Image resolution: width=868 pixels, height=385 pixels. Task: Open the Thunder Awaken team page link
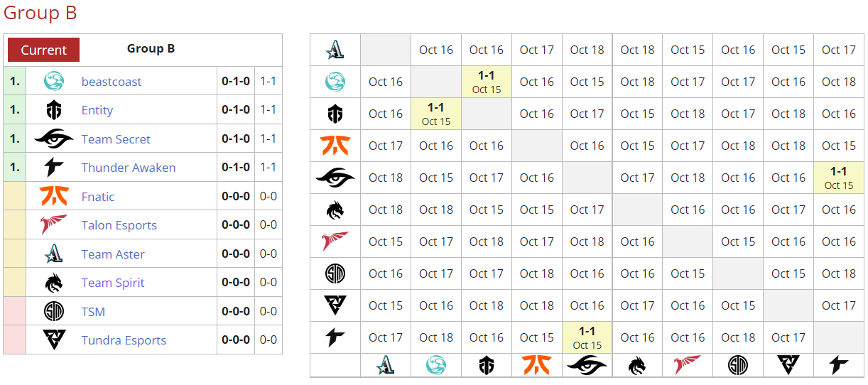coord(129,168)
